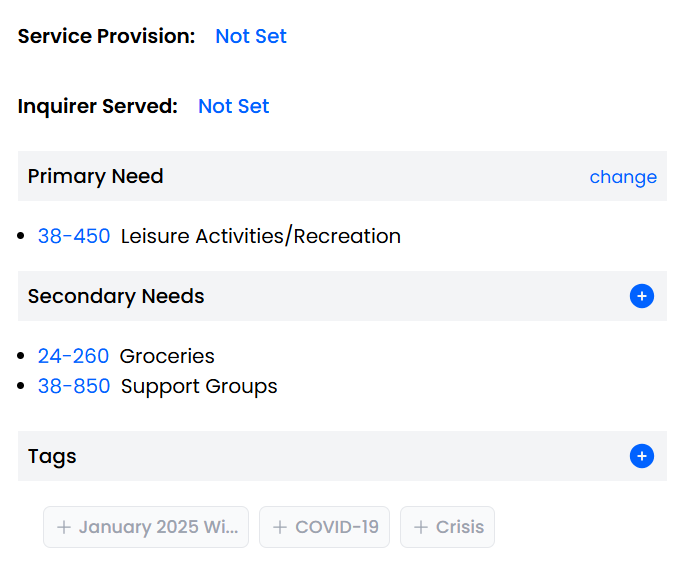Viewport: 684px width, 577px height.
Task: Select the Leisure Activities/Recreation need text
Action: pyautogui.click(x=260, y=236)
